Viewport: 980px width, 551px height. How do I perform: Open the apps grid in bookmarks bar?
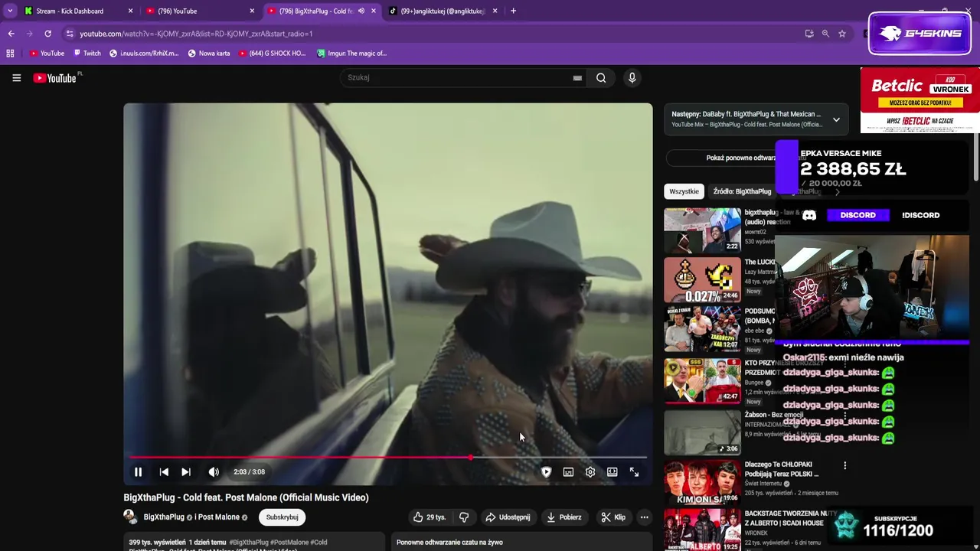(x=10, y=54)
